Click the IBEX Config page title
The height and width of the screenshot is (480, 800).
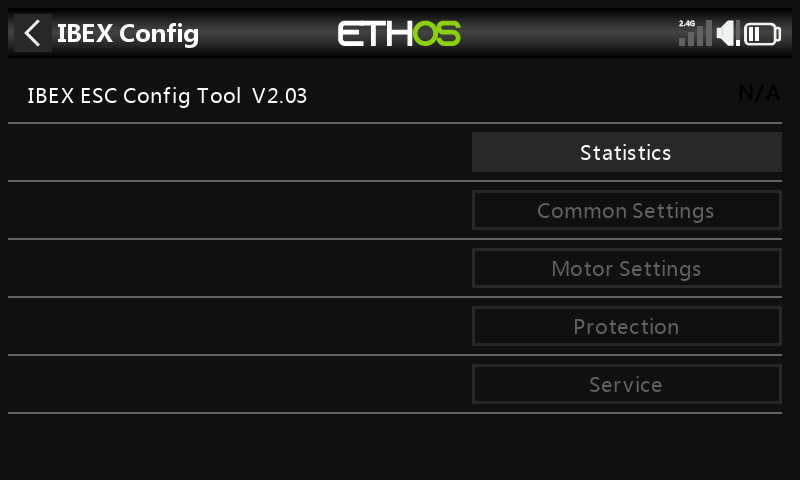click(128, 33)
